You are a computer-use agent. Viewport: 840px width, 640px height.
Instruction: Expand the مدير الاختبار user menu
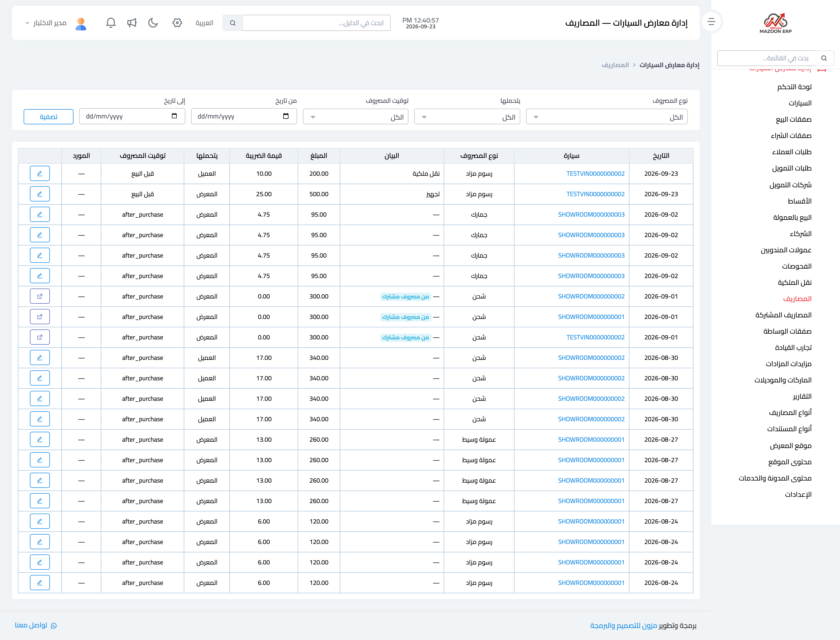tap(46, 23)
